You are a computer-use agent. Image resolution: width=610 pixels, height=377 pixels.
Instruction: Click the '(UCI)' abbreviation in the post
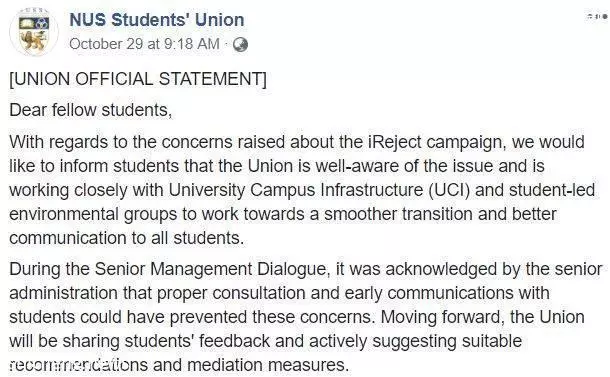tap(449, 190)
